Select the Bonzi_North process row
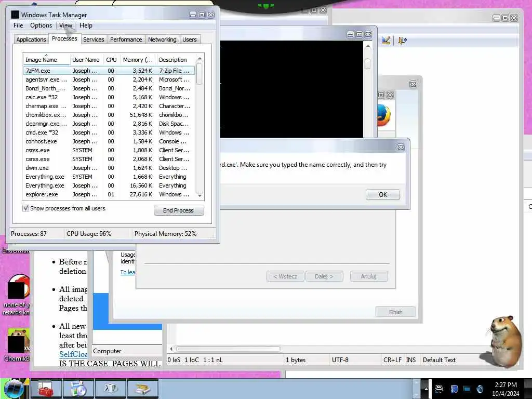The height and width of the screenshot is (399, 532). (109, 88)
